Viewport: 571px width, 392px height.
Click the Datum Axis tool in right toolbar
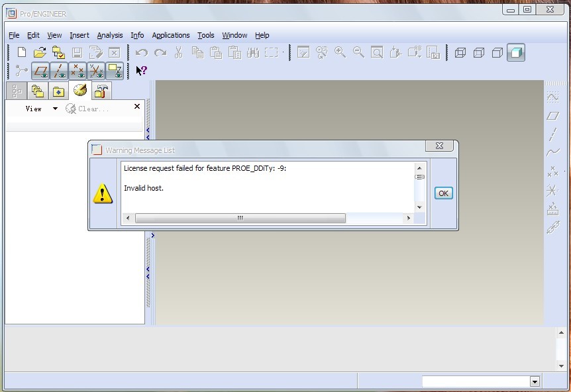click(x=553, y=134)
